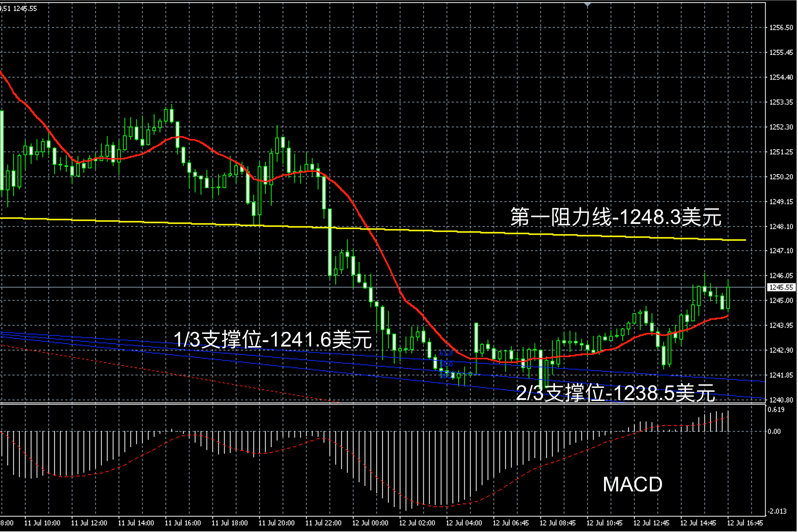Click the MACD text label
This screenshot has height=532, width=798.
[x=633, y=484]
